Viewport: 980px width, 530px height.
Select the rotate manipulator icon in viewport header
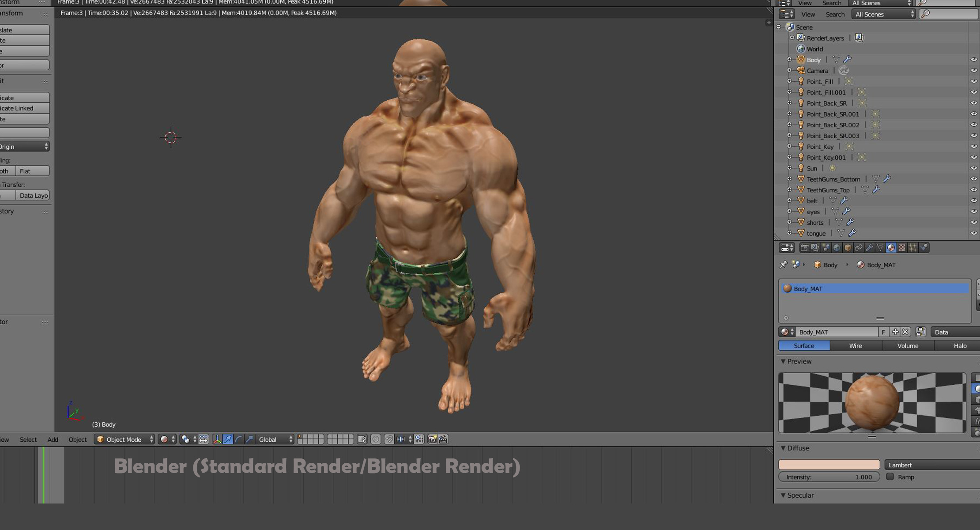tap(238, 439)
